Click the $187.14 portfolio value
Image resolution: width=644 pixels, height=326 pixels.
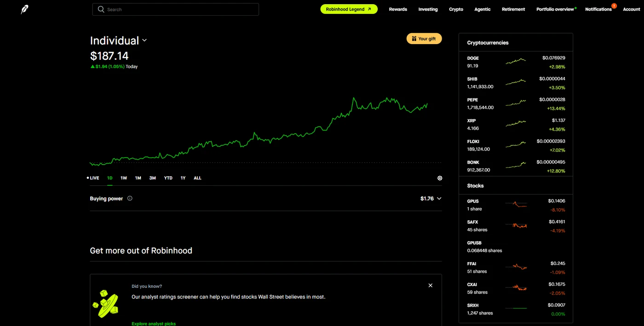pyautogui.click(x=109, y=56)
